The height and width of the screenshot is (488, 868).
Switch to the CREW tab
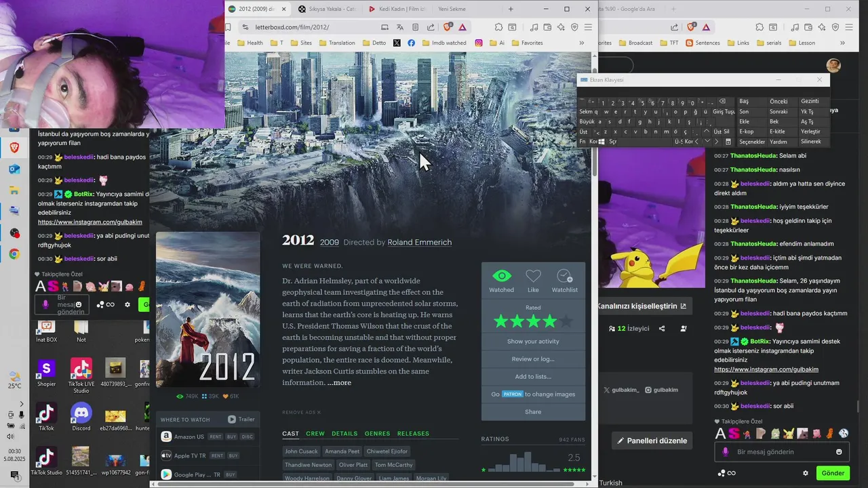(315, 434)
